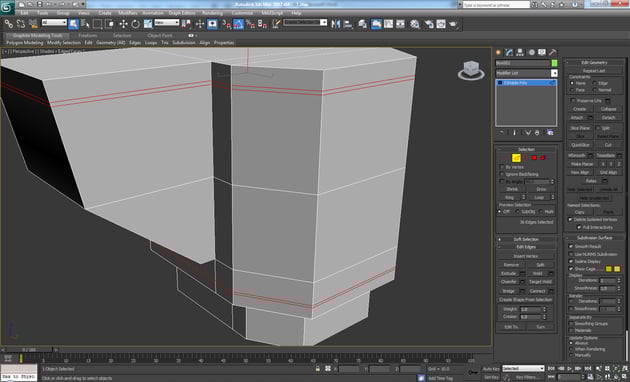This screenshot has width=630, height=382.
Task: Open the Modifiers menu
Action: point(128,13)
